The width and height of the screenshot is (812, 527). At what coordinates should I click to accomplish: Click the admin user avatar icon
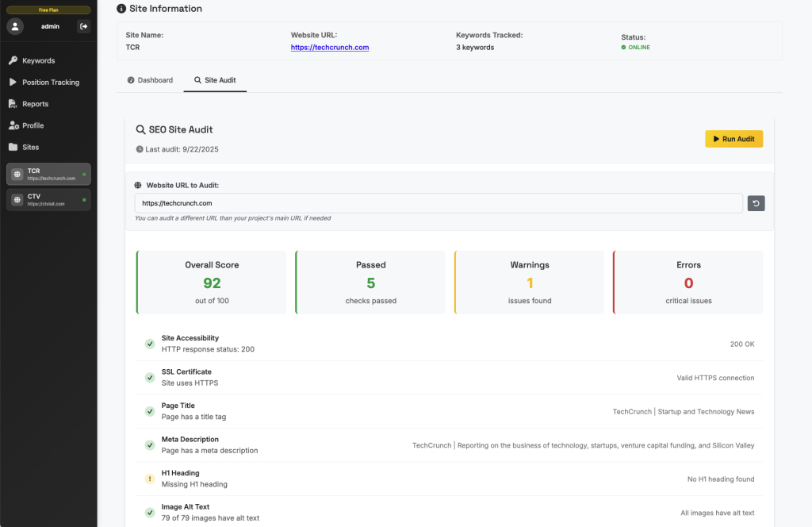pyautogui.click(x=15, y=26)
